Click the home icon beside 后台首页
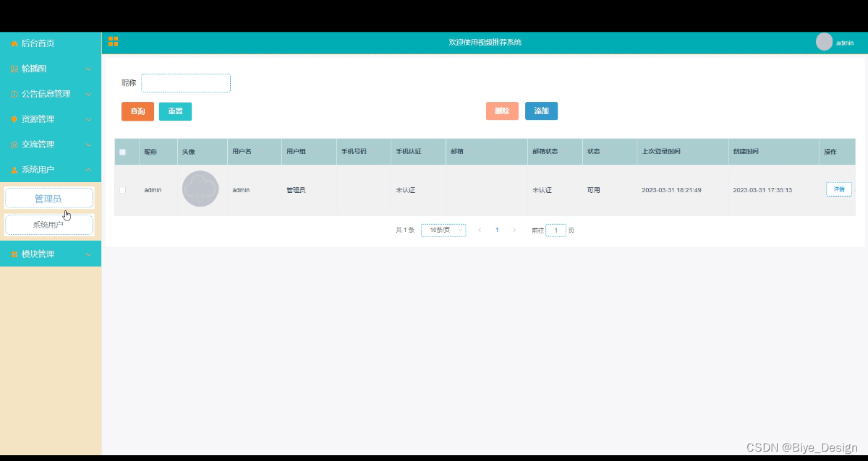 14,44
